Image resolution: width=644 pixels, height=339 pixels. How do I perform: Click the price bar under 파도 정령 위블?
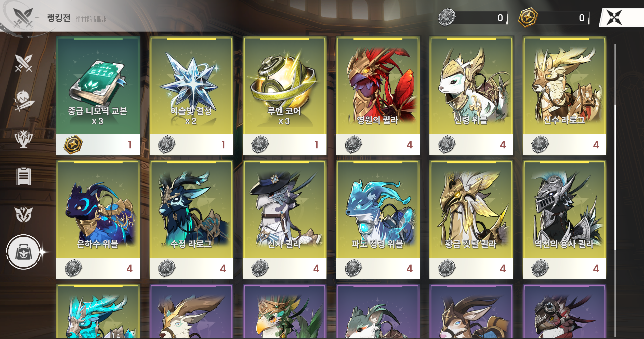click(378, 268)
